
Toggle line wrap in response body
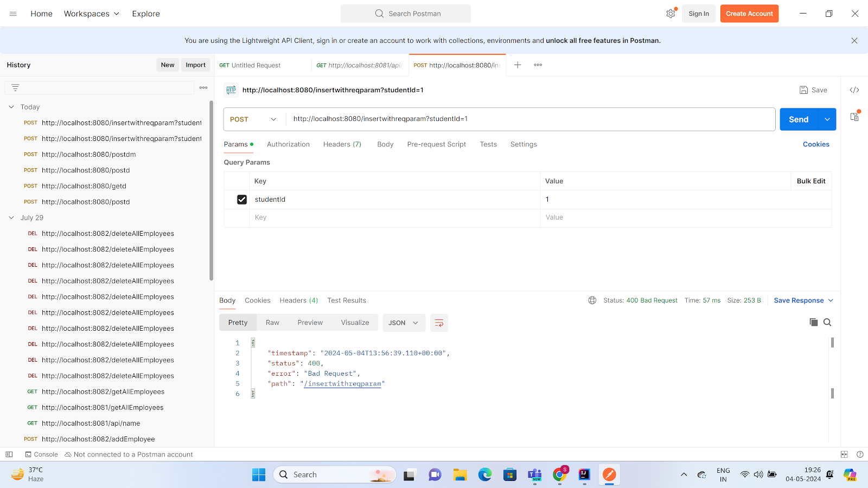439,323
